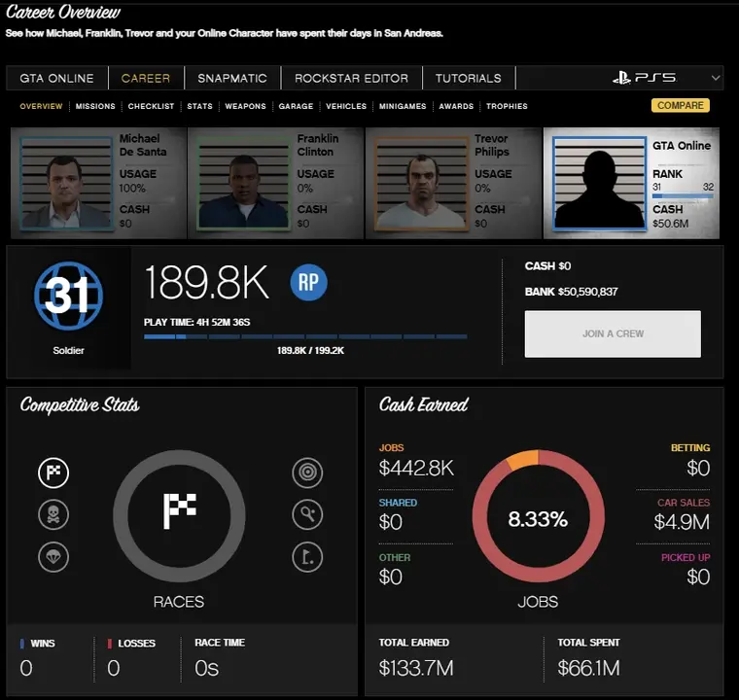This screenshot has width=739, height=700.
Task: Open the Trophies section link
Action: [x=507, y=106]
